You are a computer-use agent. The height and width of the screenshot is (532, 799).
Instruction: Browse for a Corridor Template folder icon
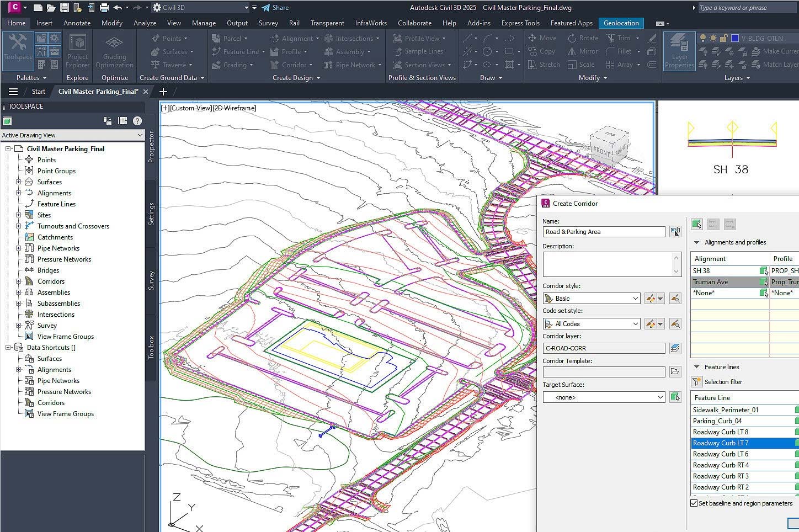click(675, 372)
